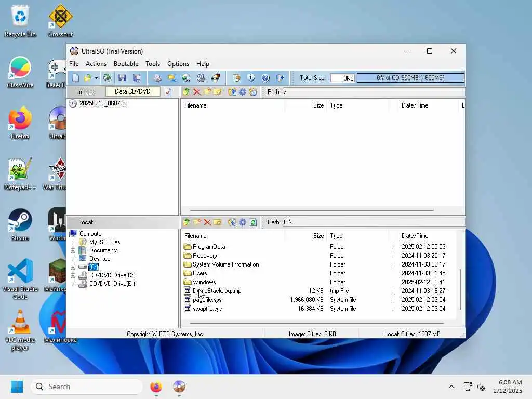Click the gear Properties icon in Local toolbar

click(x=243, y=222)
